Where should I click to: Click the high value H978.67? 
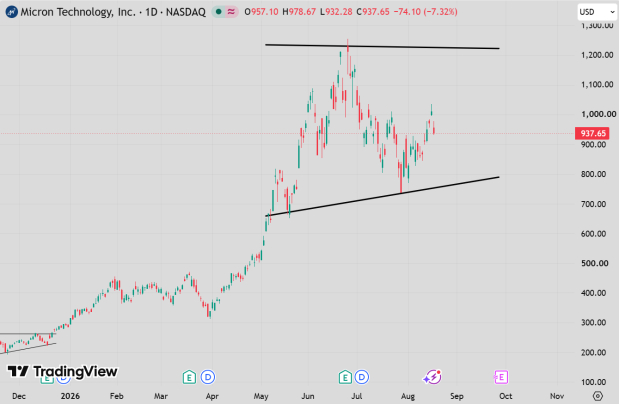299,12
